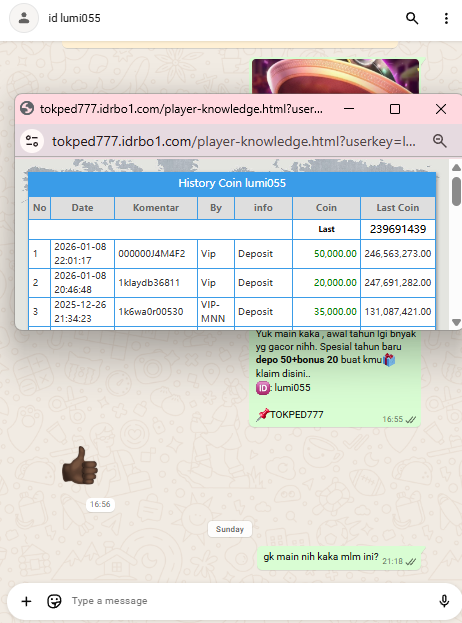462x623 pixels.
Task: Click the TOKPED777 promo message bubble
Action: click(334, 377)
